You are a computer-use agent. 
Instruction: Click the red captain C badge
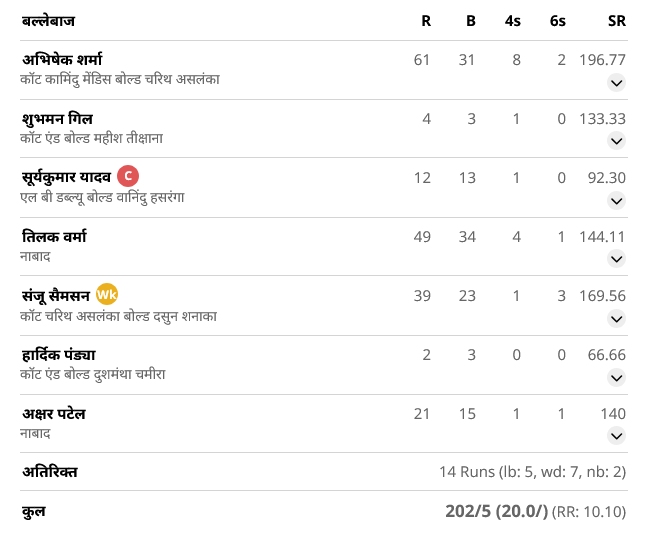(x=128, y=177)
